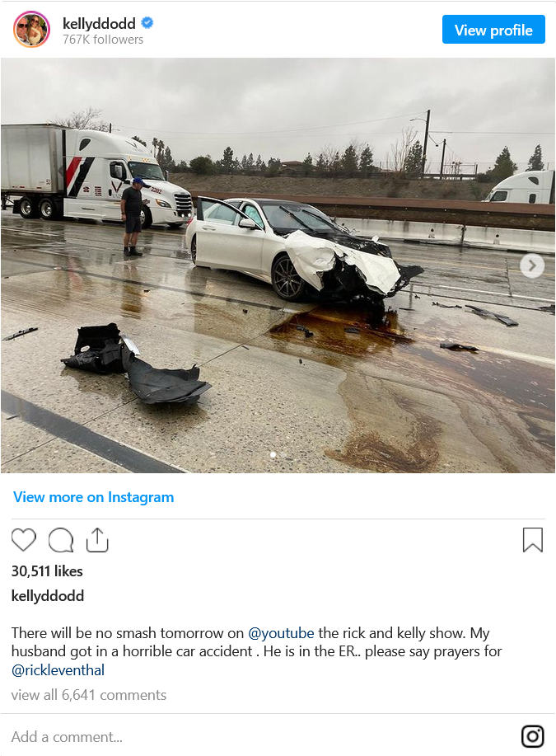Like the post with the heart icon
The image size is (556, 756).
coord(24,539)
